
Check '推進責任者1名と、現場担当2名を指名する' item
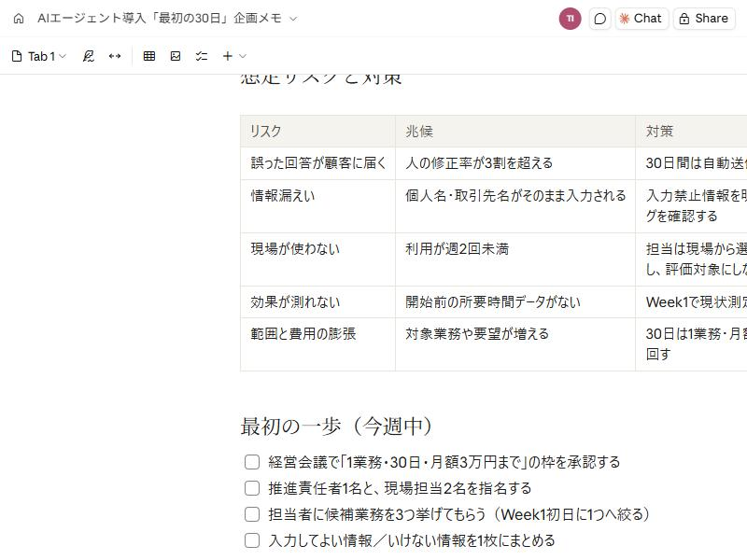(x=252, y=488)
